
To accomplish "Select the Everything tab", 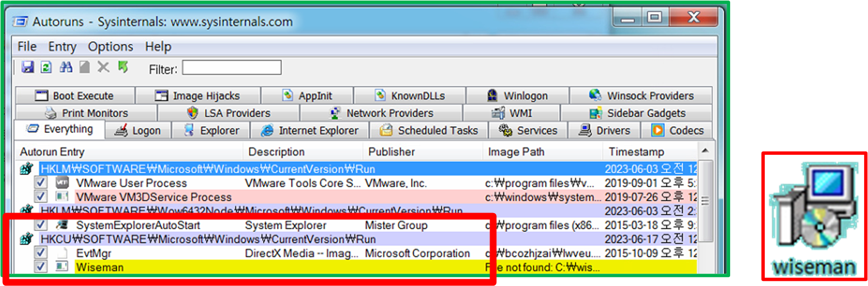I will coord(59,129).
